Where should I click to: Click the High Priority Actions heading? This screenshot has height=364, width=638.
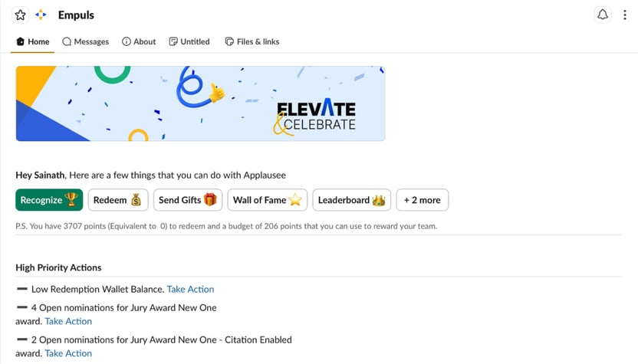[x=58, y=267]
